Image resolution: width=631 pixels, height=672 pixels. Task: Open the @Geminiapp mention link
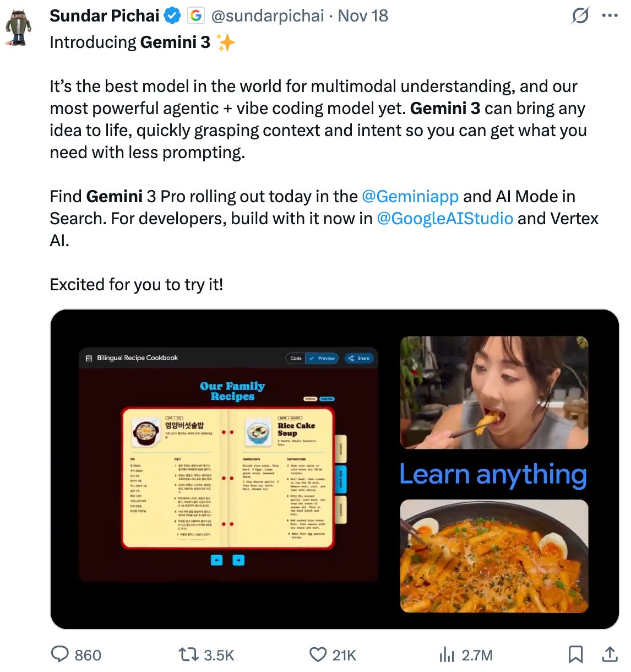(410, 197)
